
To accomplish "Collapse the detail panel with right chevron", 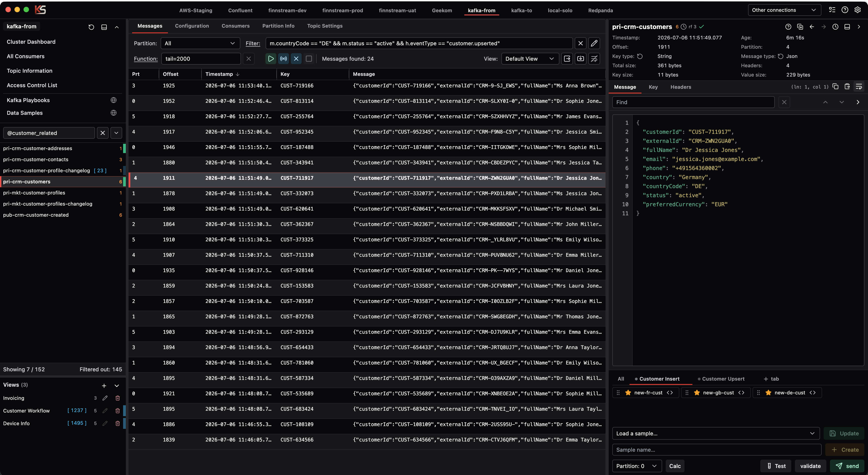I will [x=858, y=27].
